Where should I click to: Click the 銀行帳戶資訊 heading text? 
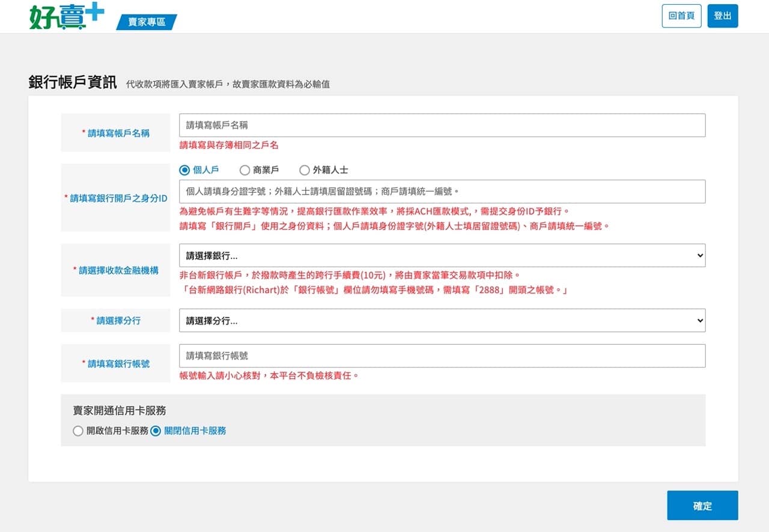73,82
